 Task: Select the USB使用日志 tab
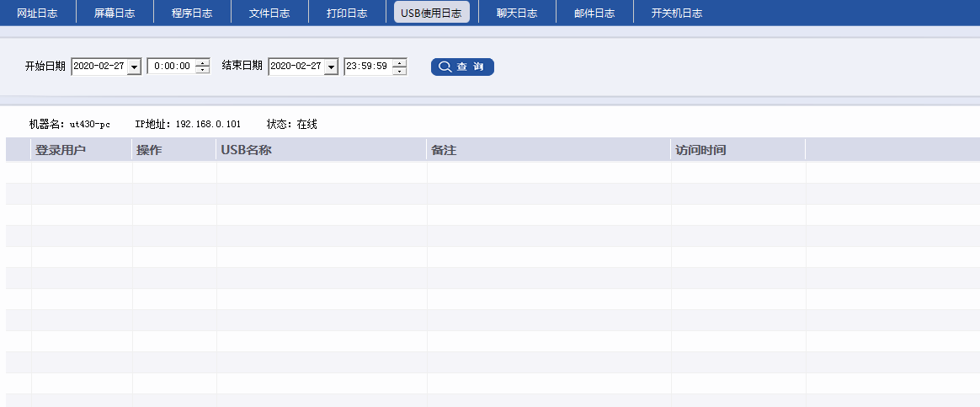pos(432,13)
